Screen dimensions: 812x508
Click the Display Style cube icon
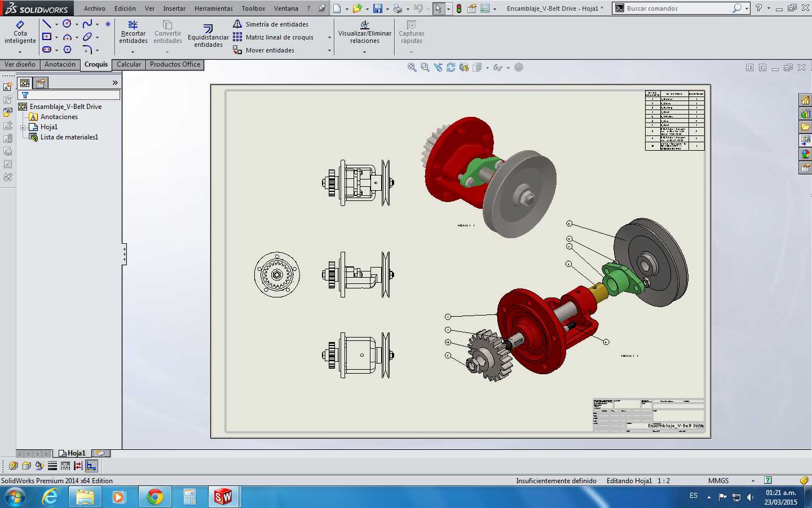[x=477, y=67]
